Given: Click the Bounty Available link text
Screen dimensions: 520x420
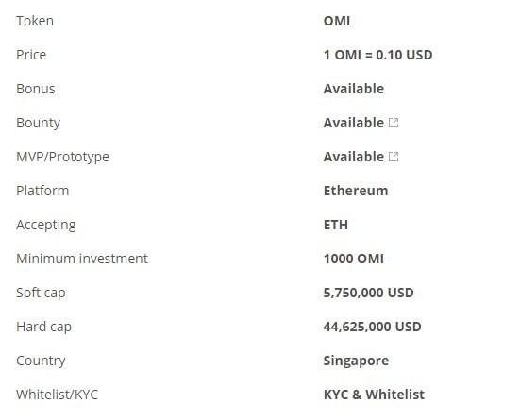Looking at the screenshot, I should click(354, 123).
